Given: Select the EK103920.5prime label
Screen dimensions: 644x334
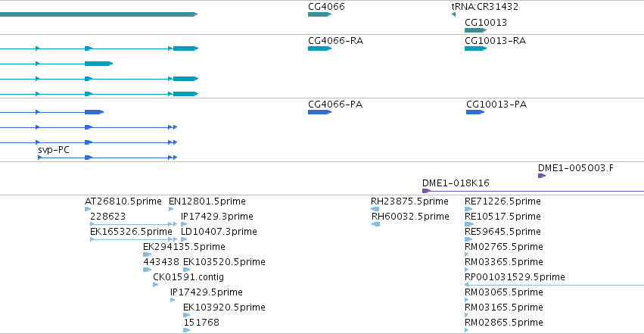Looking at the screenshot, I should click(224, 307).
